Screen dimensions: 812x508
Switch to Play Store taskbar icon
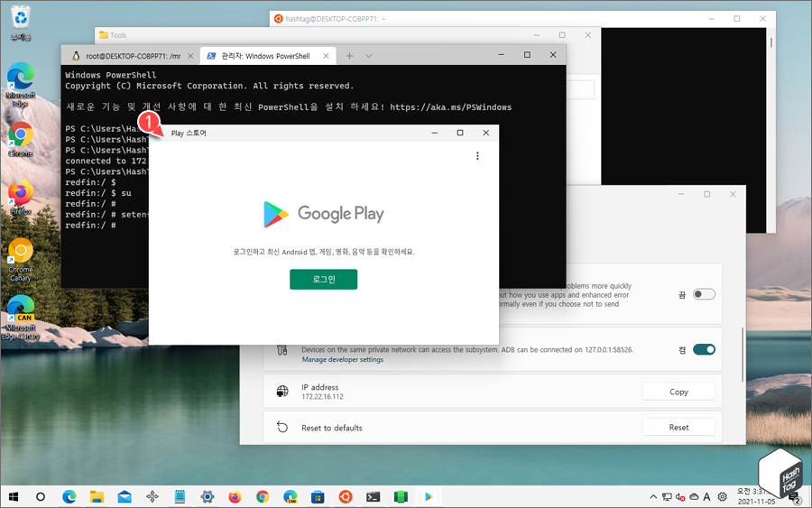coord(429,496)
